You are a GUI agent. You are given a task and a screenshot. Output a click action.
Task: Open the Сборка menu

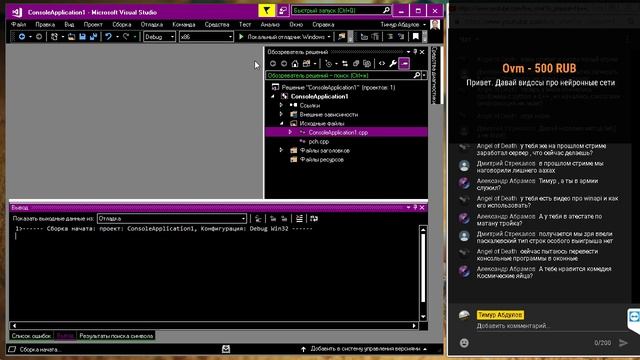click(x=122, y=24)
